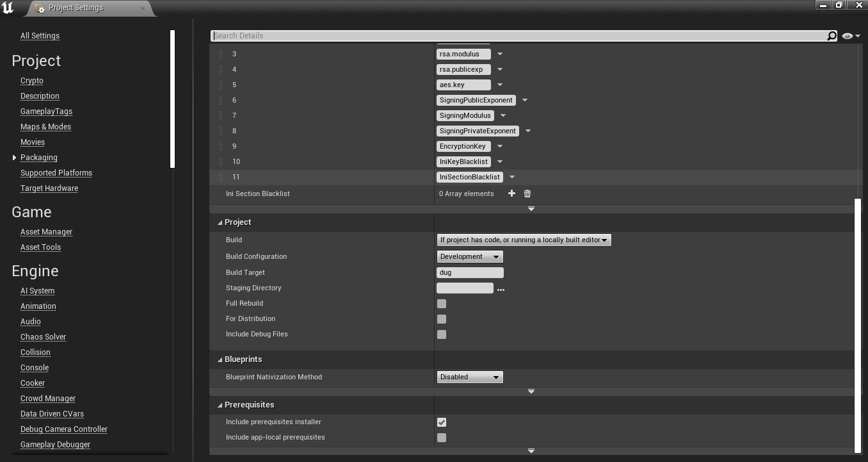Open Supported Platforms settings
This screenshot has width=868, height=462.
pyautogui.click(x=56, y=173)
